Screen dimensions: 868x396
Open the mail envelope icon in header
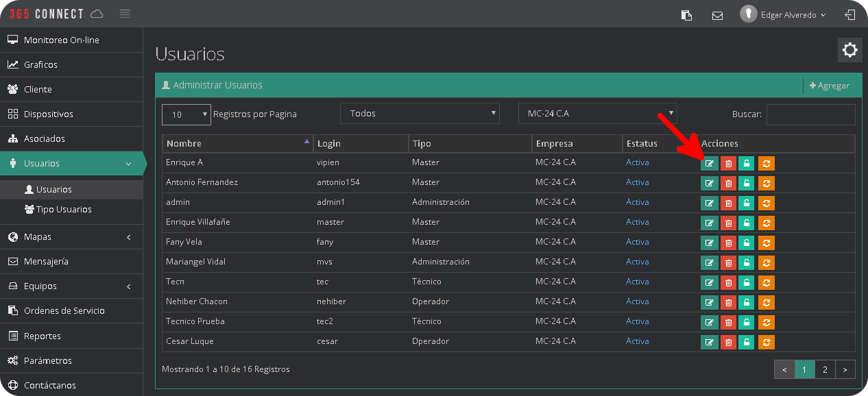click(x=717, y=15)
